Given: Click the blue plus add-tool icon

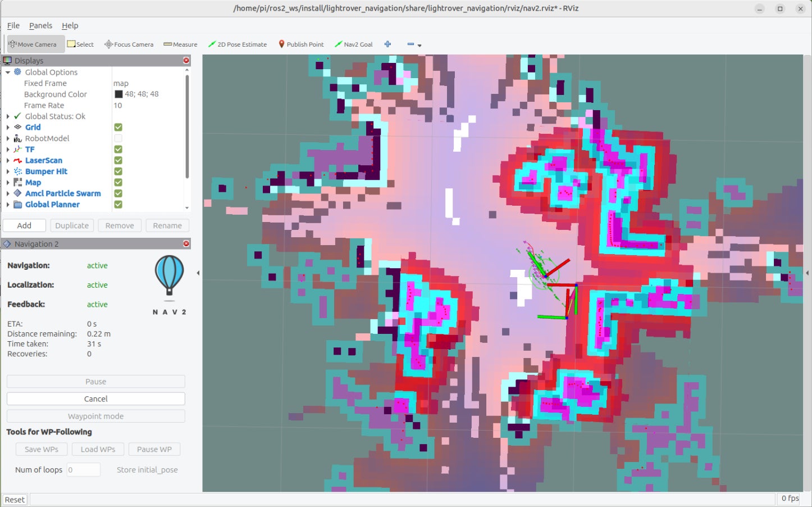Looking at the screenshot, I should tap(387, 44).
